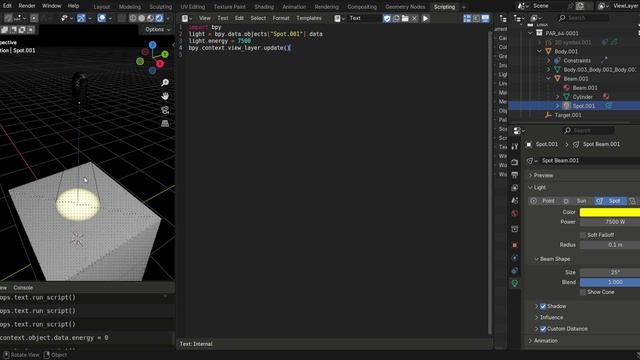Viewport: 640px width, 360px height.
Task: Duplicate the current text via the new text icon
Action: tap(396, 18)
